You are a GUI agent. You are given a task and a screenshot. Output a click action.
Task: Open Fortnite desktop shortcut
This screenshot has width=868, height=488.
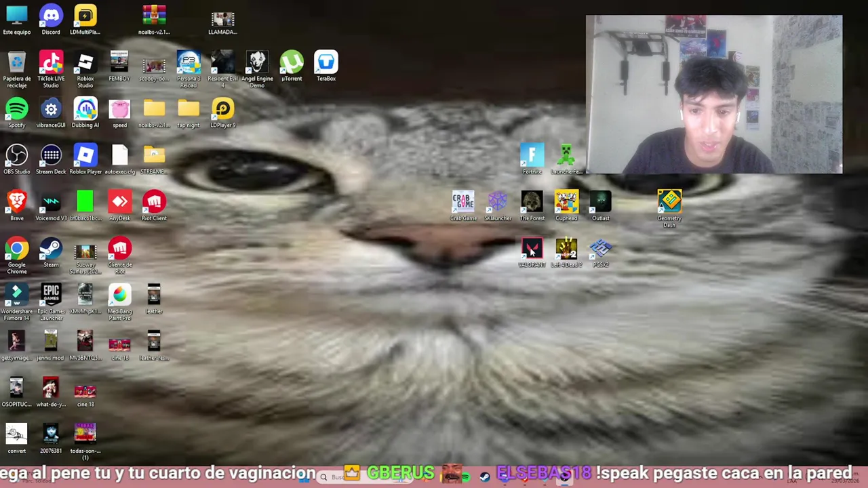point(532,159)
